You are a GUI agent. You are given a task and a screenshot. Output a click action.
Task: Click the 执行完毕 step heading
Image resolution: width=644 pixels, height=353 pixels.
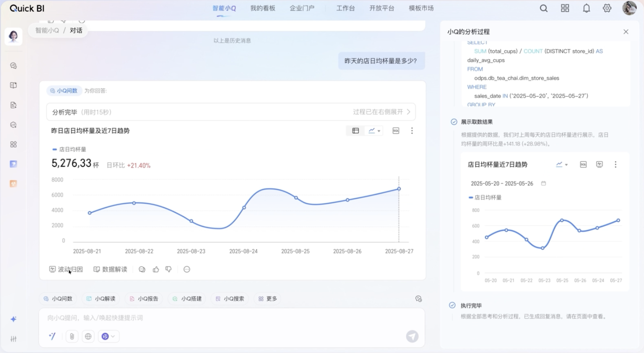471,306
